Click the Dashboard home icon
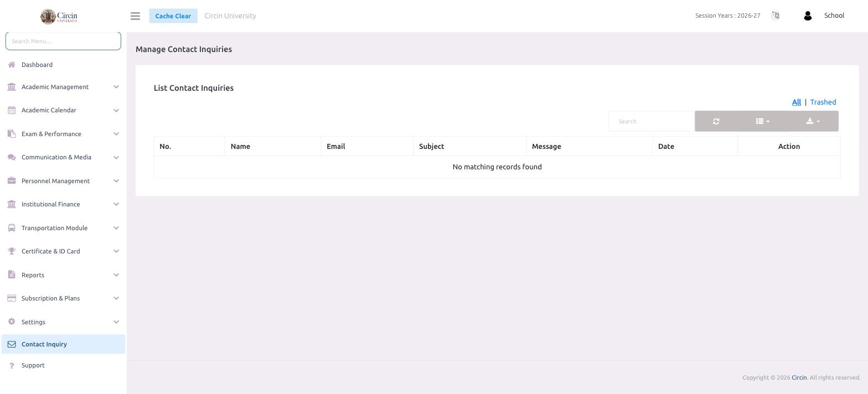The width and height of the screenshot is (868, 394). pos(12,65)
